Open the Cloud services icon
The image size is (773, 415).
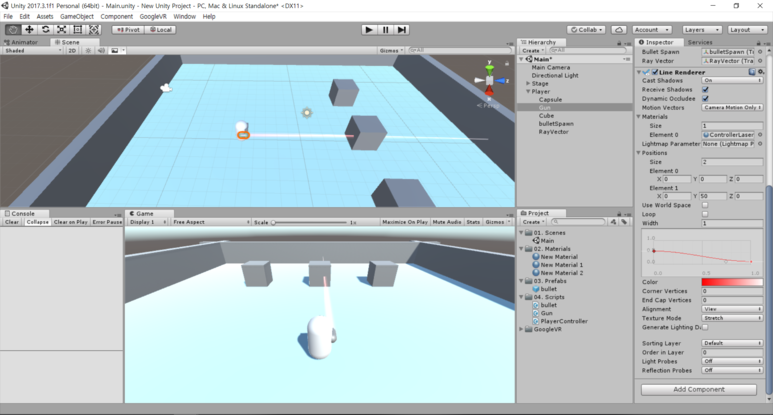[619, 30]
